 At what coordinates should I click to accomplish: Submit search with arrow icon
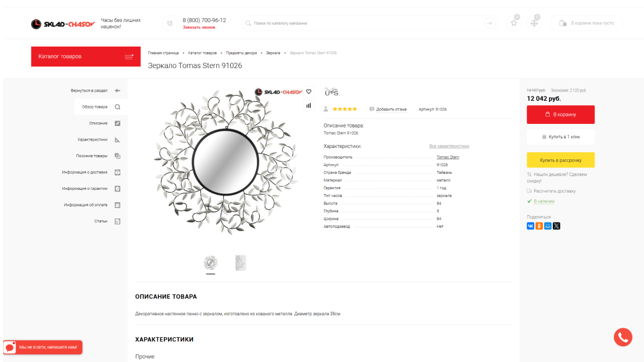(x=489, y=23)
